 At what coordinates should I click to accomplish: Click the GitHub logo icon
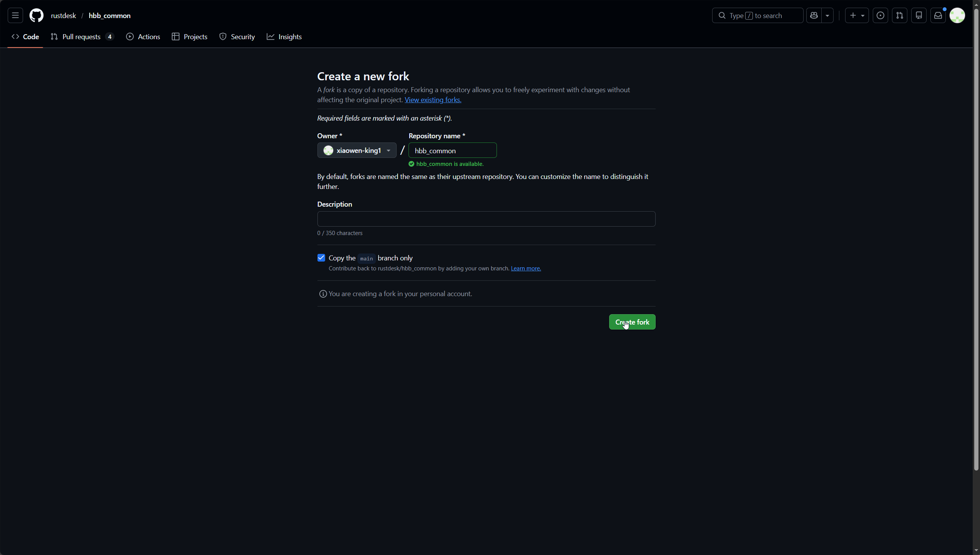tap(37, 15)
